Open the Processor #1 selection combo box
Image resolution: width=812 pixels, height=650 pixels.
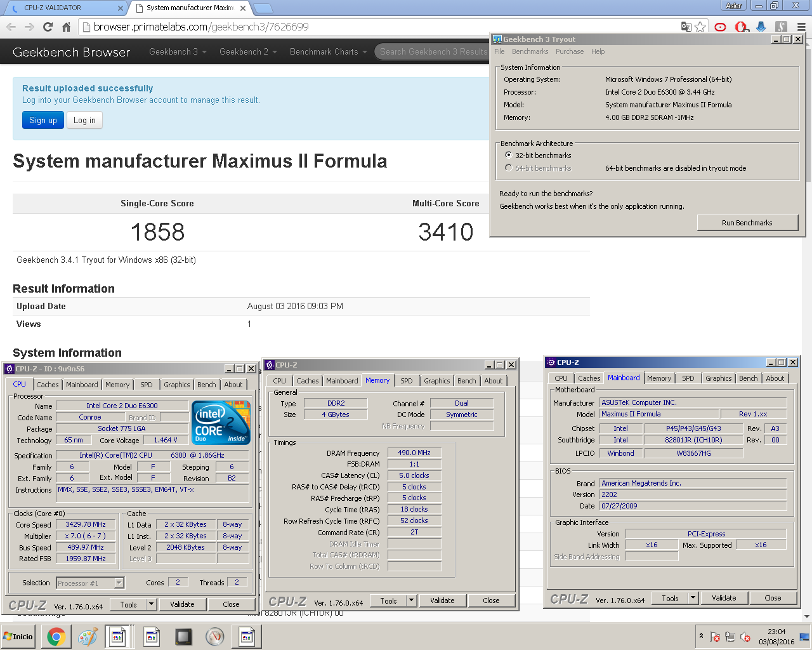[x=90, y=583]
